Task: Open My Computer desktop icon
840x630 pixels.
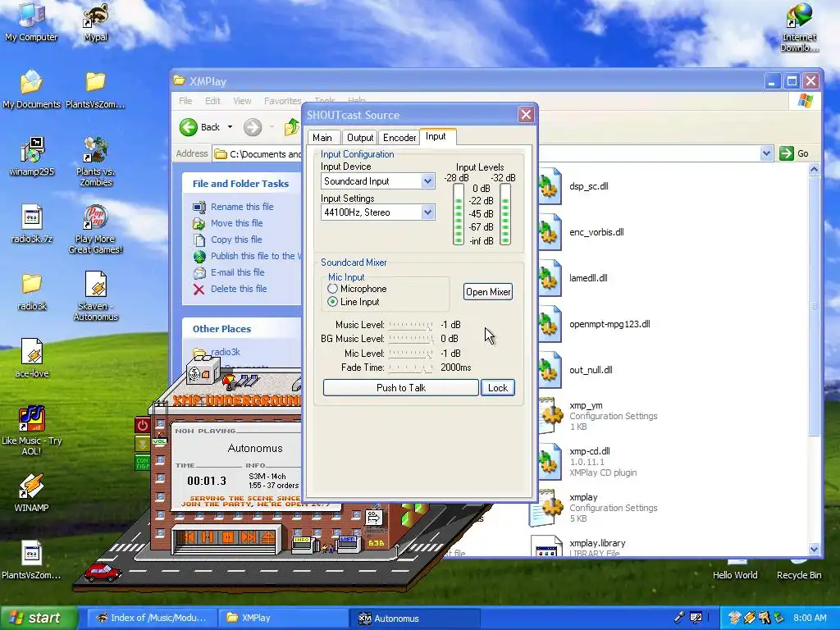Action: tap(31, 21)
